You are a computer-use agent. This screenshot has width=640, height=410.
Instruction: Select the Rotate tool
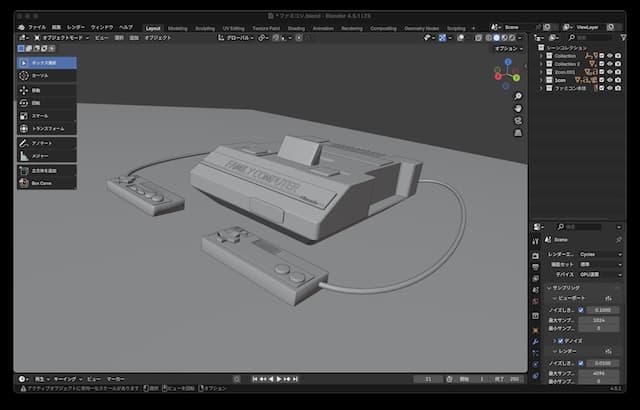(47, 103)
